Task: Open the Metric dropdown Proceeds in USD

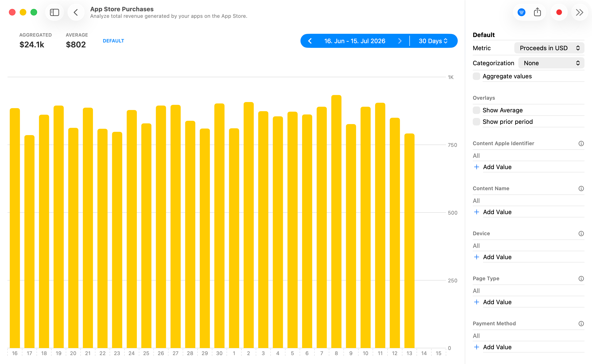Action: 549,48
